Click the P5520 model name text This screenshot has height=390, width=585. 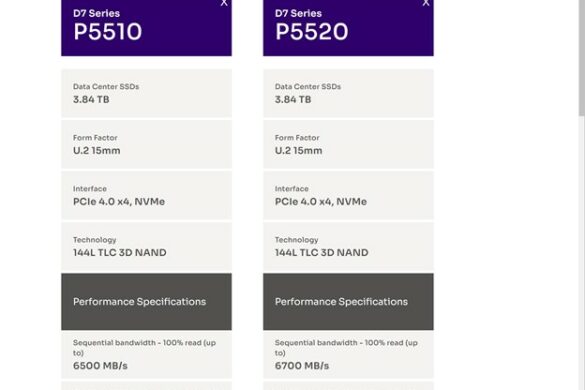[x=312, y=32]
